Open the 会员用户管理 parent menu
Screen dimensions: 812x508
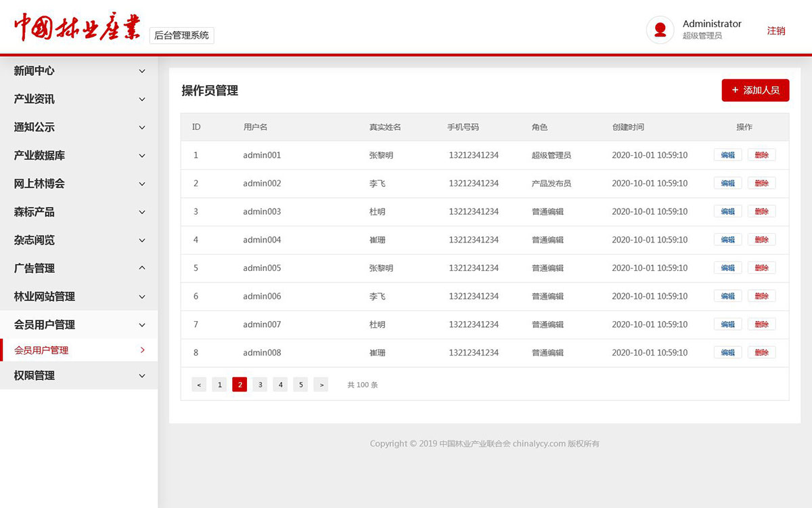coord(78,325)
